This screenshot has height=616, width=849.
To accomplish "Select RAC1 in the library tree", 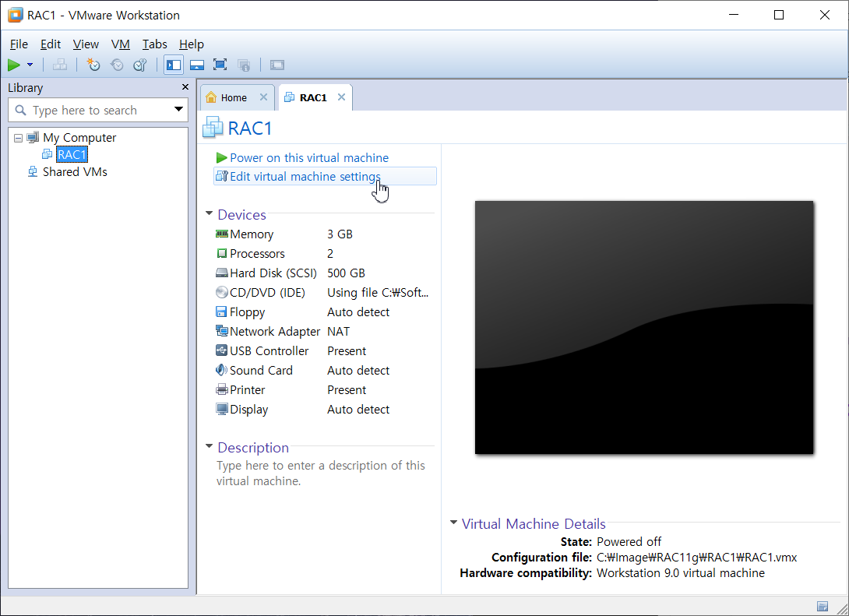I will click(72, 155).
